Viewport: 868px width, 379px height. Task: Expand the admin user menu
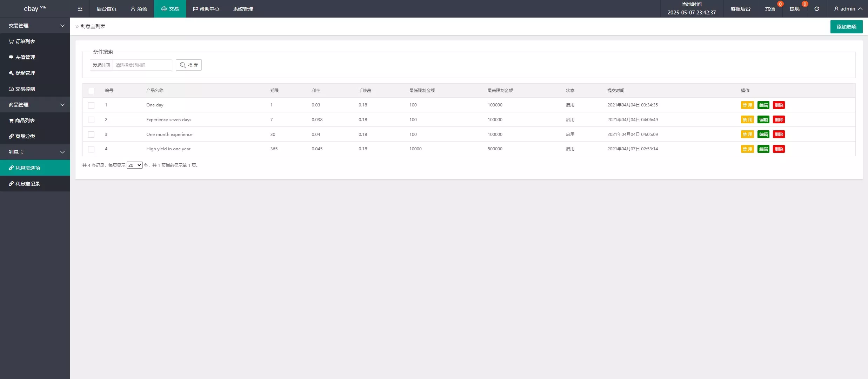[x=848, y=9]
